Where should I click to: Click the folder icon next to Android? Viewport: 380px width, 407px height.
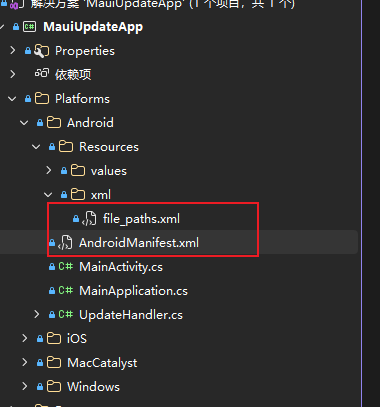54,123
